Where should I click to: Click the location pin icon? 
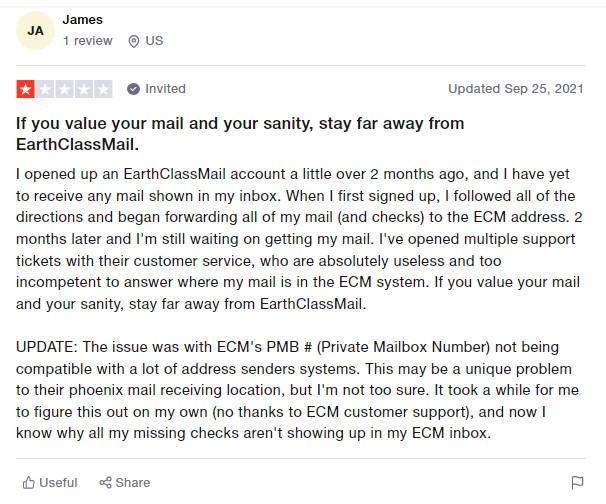tap(134, 41)
